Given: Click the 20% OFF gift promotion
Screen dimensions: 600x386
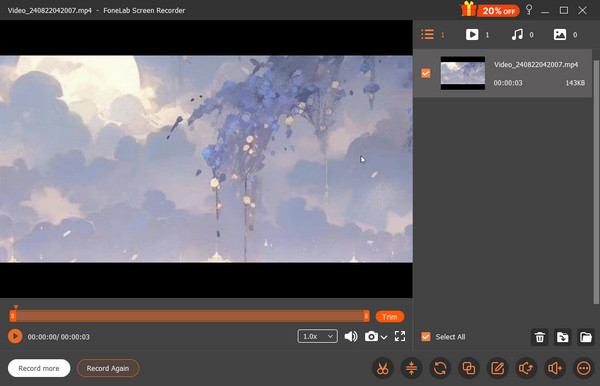Looking at the screenshot, I should pos(490,10).
